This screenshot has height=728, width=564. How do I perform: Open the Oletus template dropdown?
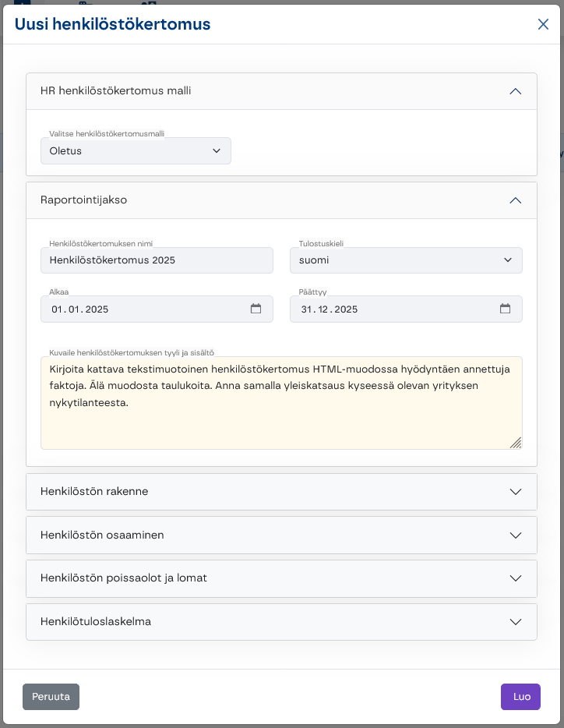click(x=136, y=151)
